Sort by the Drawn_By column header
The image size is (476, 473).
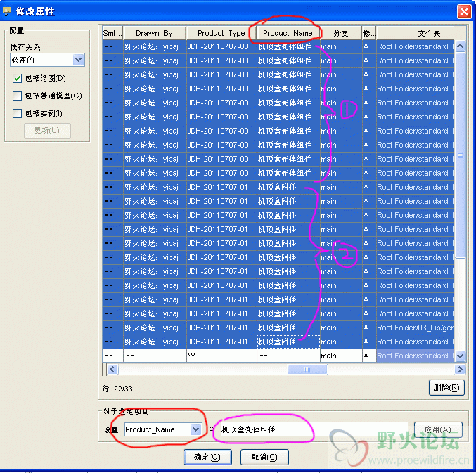[x=155, y=33]
